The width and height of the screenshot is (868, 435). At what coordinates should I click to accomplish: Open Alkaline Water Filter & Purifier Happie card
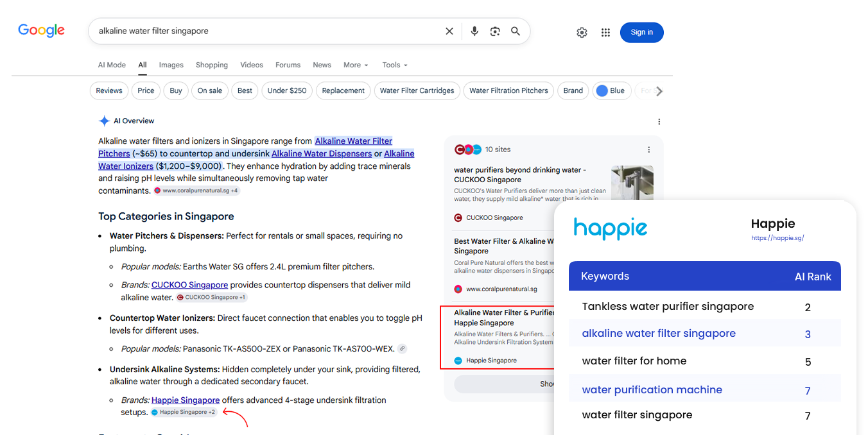pyautogui.click(x=504, y=318)
